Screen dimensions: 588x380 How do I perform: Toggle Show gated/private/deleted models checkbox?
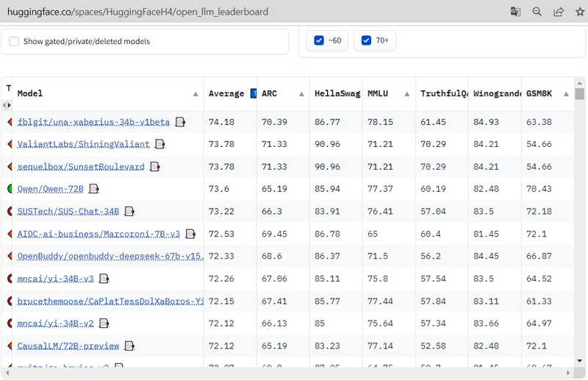[x=14, y=41]
